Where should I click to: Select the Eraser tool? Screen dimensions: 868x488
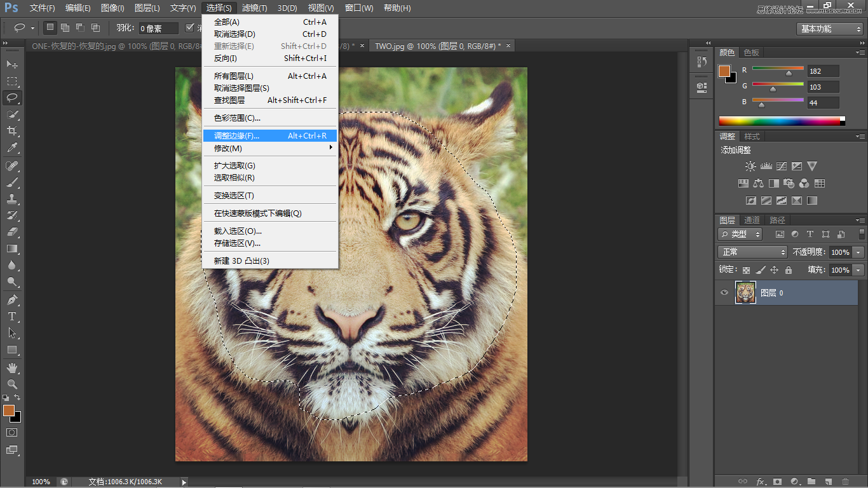12,232
